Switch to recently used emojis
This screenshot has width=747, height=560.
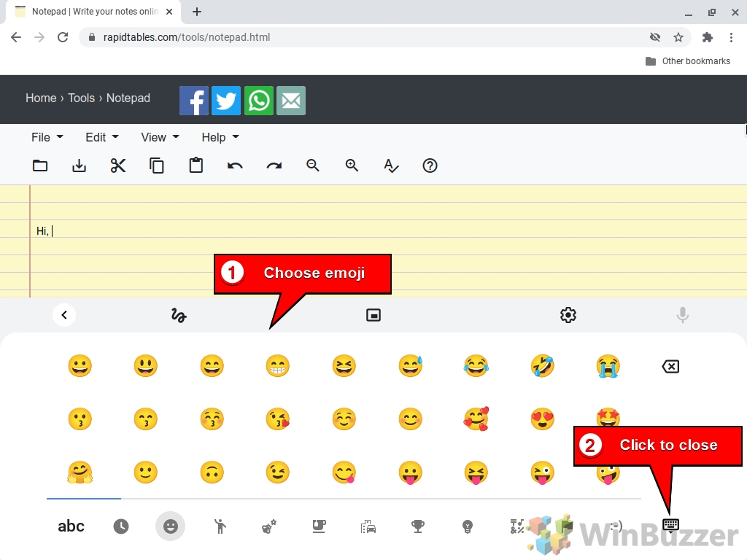click(x=120, y=526)
